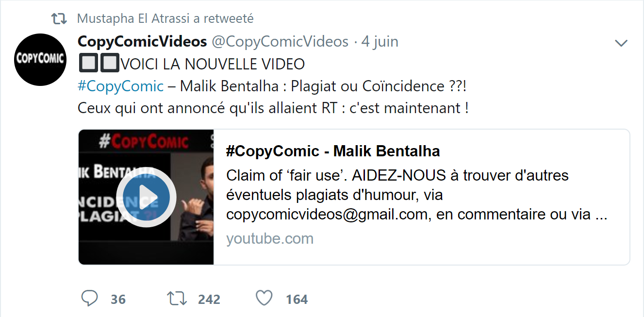Image resolution: width=644 pixels, height=317 pixels.
Task: Follow the youtube.com link on the card
Action: 270,238
